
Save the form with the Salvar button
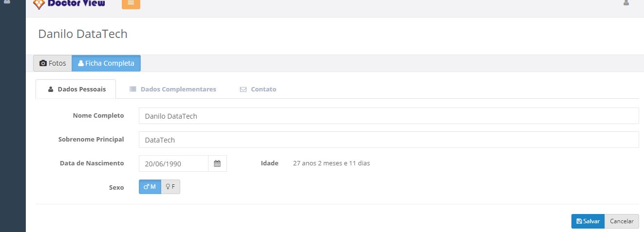pos(587,221)
